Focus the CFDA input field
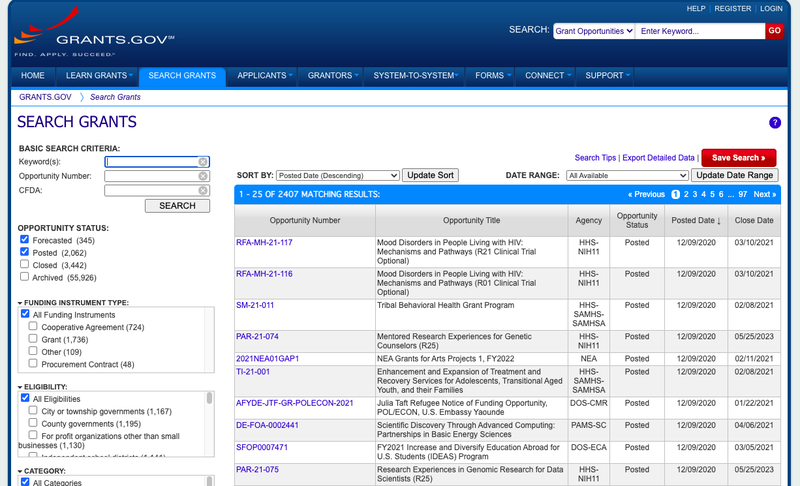Screen dimensions: 800x486 (157, 190)
